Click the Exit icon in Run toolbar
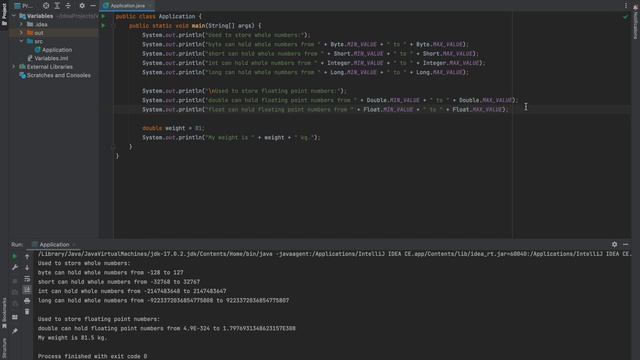Image resolution: width=640 pixels, height=360 pixels. 15,304
